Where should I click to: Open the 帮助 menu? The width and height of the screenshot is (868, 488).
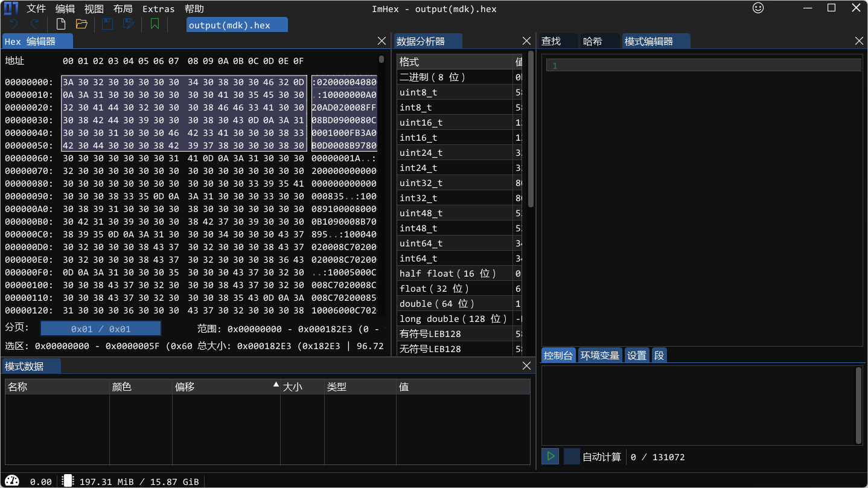194,9
